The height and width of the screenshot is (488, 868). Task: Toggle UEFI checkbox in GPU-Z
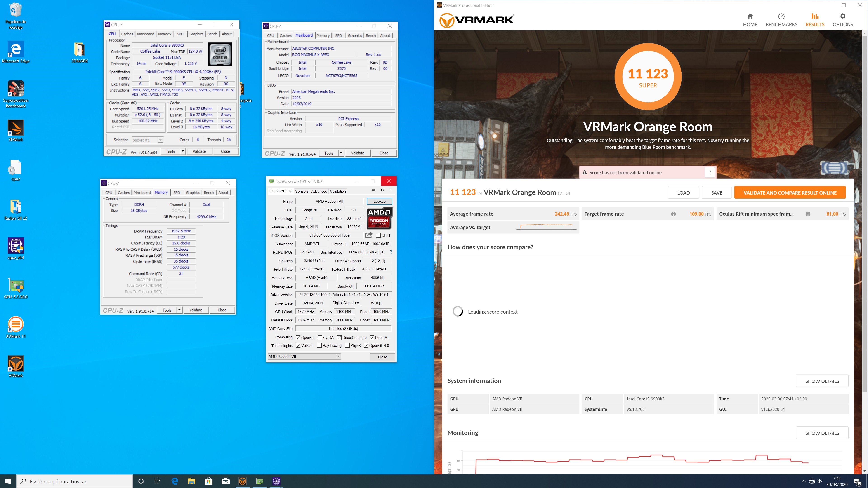click(378, 235)
